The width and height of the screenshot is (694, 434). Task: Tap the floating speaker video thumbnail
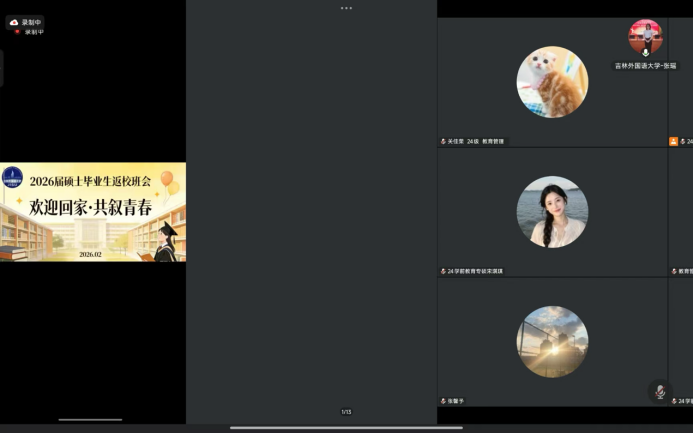pos(645,36)
